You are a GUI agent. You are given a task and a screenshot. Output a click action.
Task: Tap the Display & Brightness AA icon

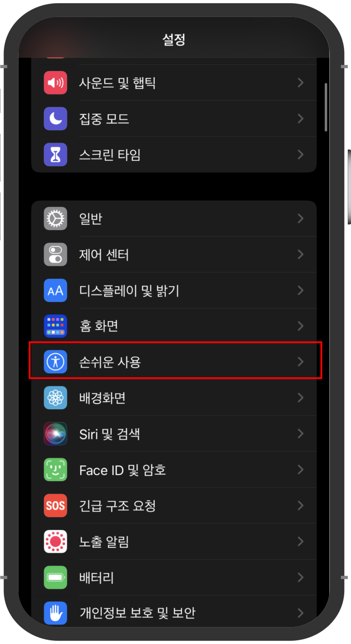[55, 290]
